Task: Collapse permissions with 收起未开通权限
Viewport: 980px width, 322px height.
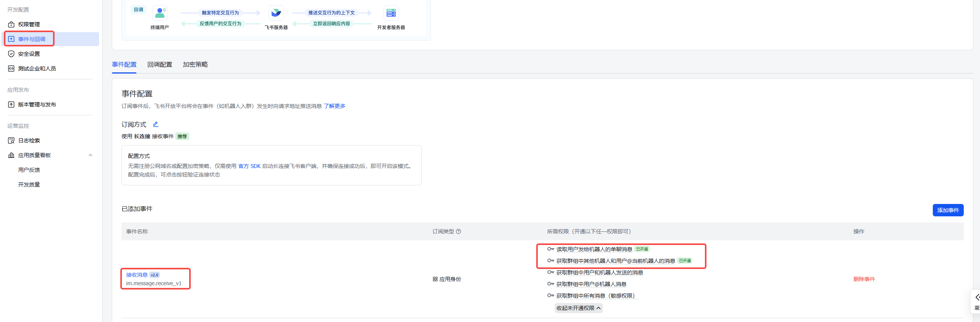Action: pos(579,308)
